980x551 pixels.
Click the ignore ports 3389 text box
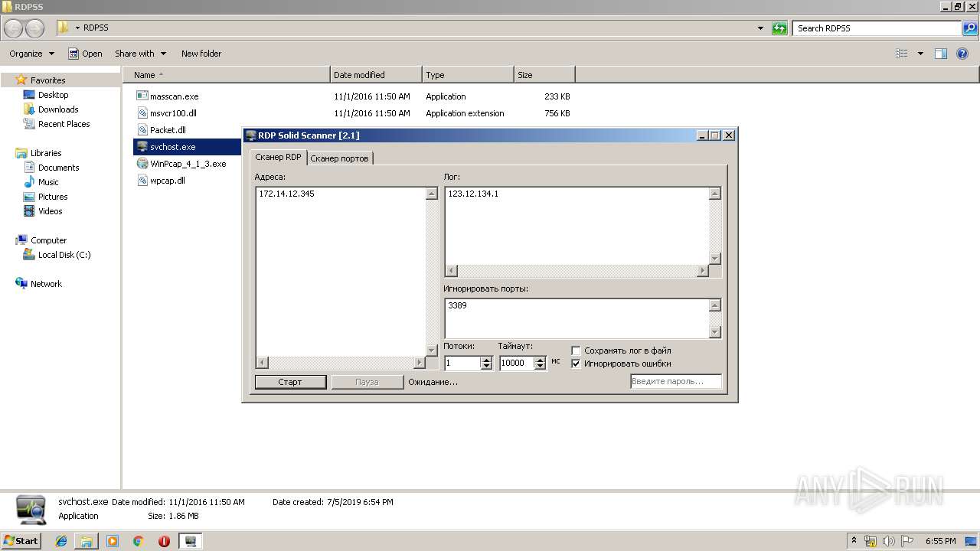tap(577, 318)
